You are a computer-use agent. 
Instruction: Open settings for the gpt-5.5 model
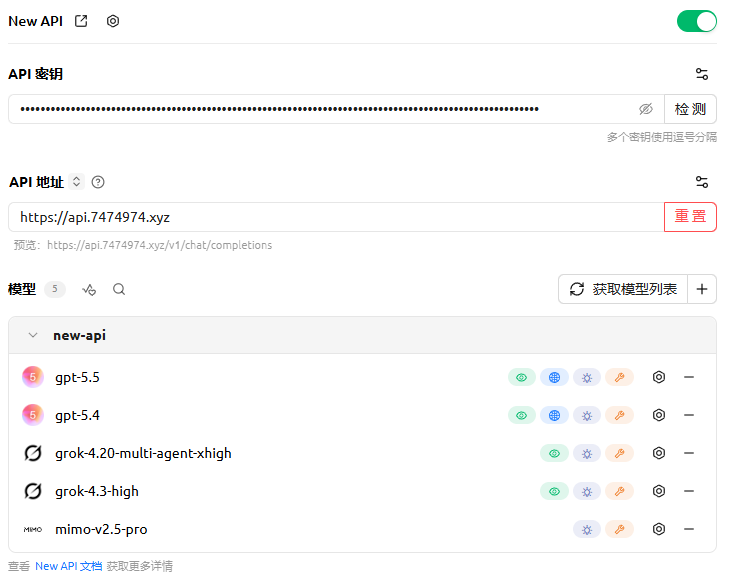click(x=659, y=377)
